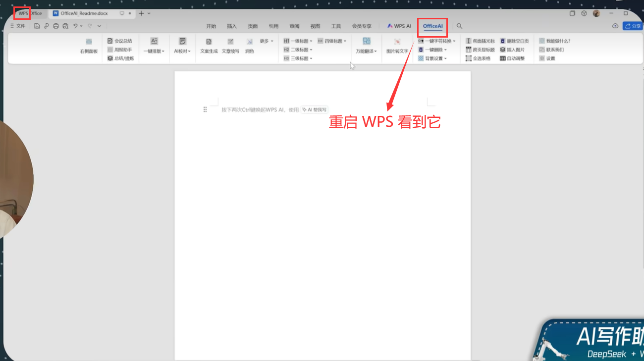
Task: Click 全选表格 select all tables
Action: click(x=479, y=58)
